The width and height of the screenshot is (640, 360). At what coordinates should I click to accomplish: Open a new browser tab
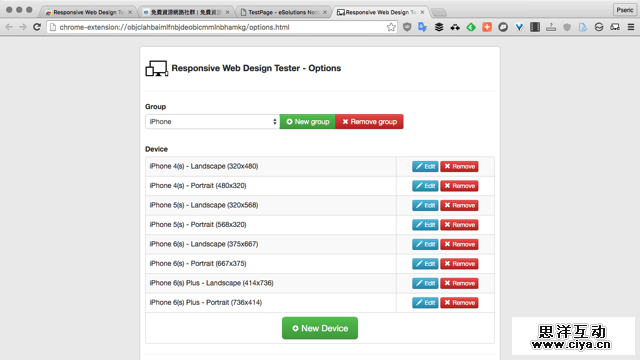(x=439, y=12)
